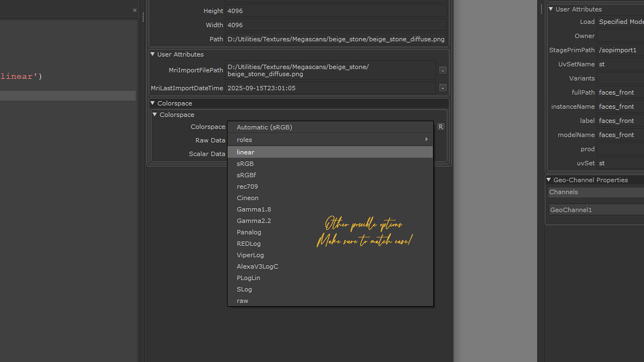Click the StagePrimPath value field
Screen dimensions: 644x362
[620, 50]
